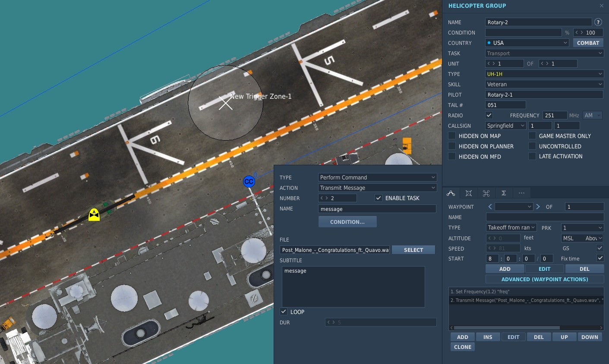The width and height of the screenshot is (609, 364).
Task: Select the yellow helicopter unit icon on deck
Action: point(94,214)
